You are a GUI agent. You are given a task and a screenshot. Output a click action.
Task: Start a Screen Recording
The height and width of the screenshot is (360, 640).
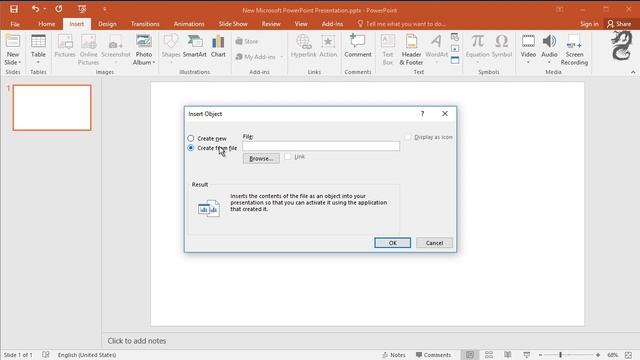coord(574,41)
